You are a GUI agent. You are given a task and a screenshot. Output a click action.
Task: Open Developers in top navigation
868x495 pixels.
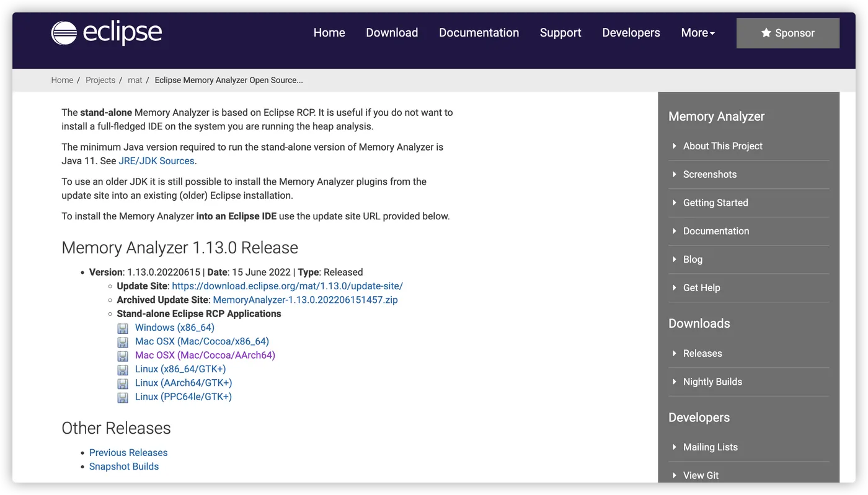coord(631,33)
